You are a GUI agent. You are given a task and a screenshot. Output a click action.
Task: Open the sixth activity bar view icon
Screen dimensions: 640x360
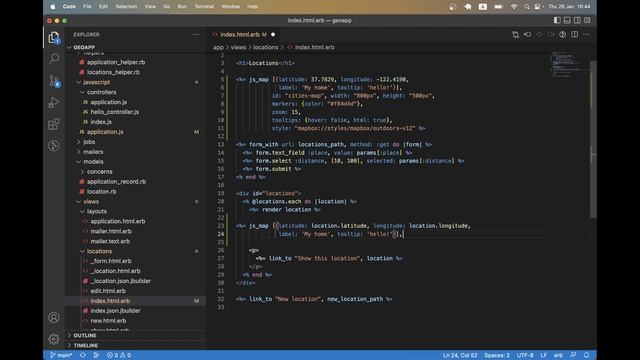pos(54,146)
